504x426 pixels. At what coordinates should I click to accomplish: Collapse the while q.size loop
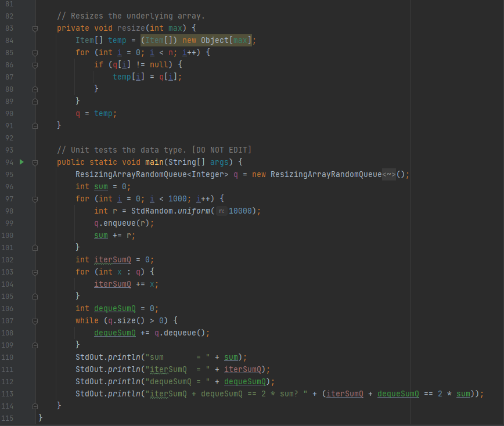pyautogui.click(x=35, y=320)
